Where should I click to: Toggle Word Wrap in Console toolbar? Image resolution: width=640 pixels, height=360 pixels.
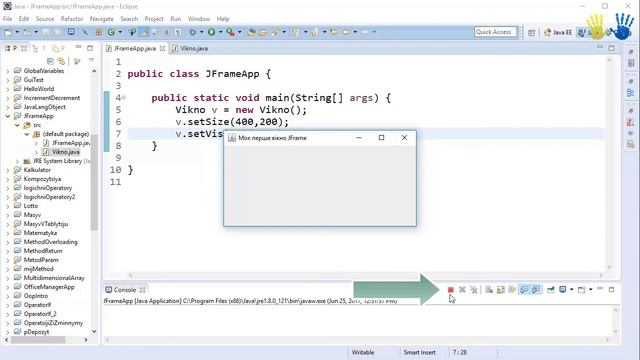point(512,289)
